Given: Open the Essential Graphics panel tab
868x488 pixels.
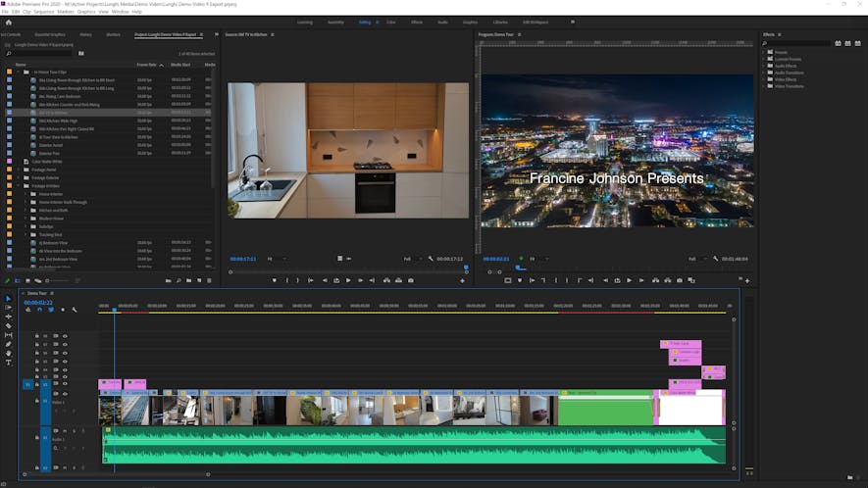Looking at the screenshot, I should coord(51,34).
